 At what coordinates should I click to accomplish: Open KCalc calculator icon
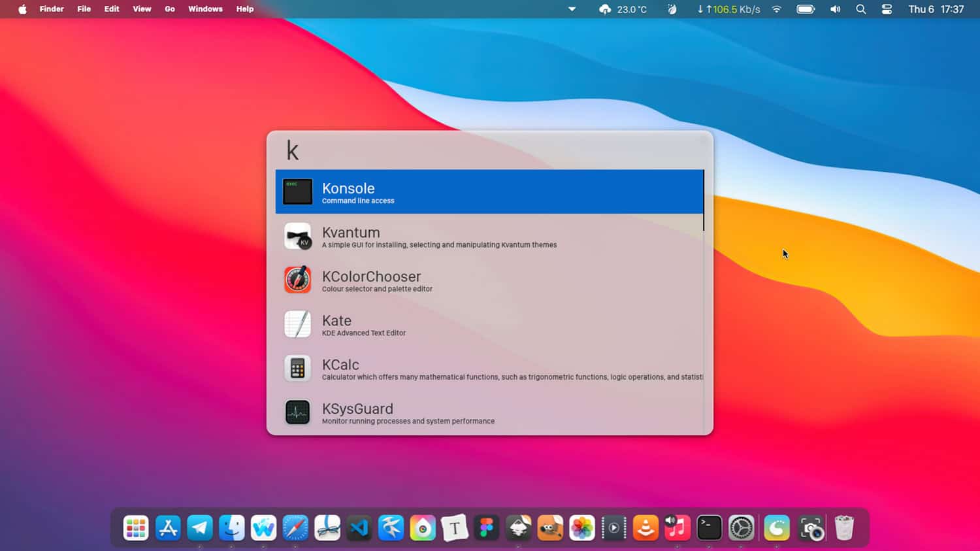(297, 368)
